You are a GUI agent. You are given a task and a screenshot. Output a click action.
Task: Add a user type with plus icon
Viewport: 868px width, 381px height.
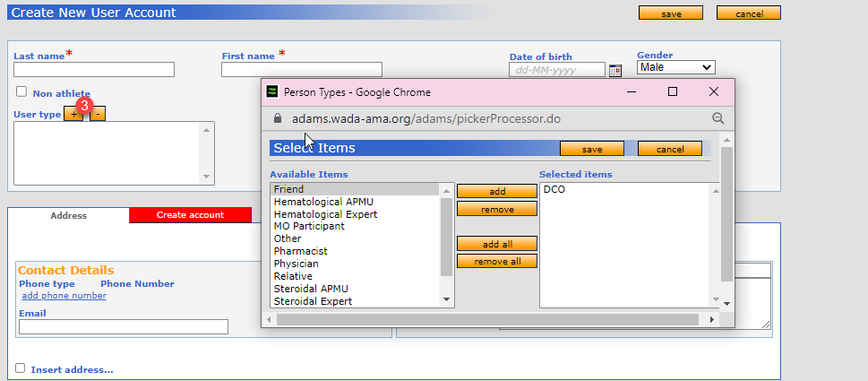[x=73, y=114]
